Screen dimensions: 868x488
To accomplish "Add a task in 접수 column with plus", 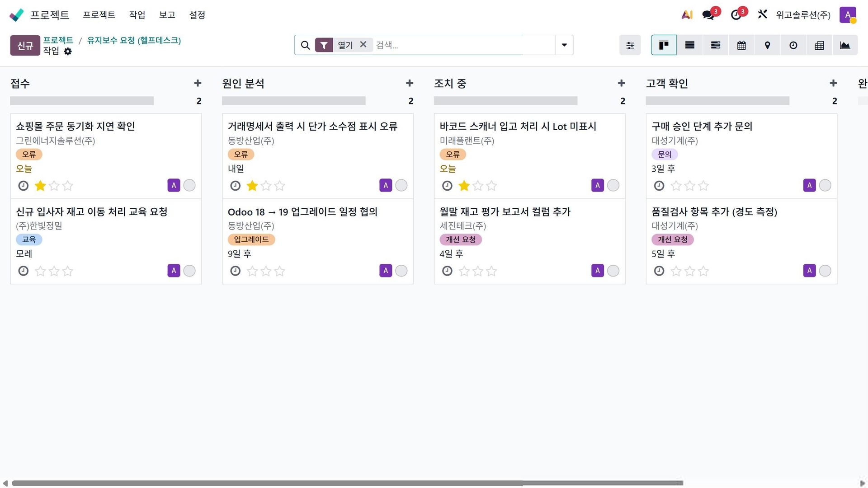I will click(x=198, y=83).
